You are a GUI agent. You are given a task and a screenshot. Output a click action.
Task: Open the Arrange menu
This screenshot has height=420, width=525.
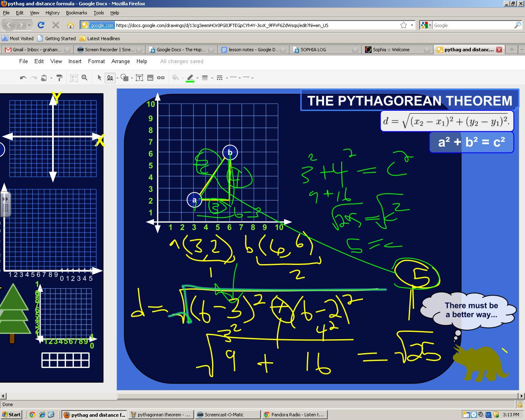point(121,61)
